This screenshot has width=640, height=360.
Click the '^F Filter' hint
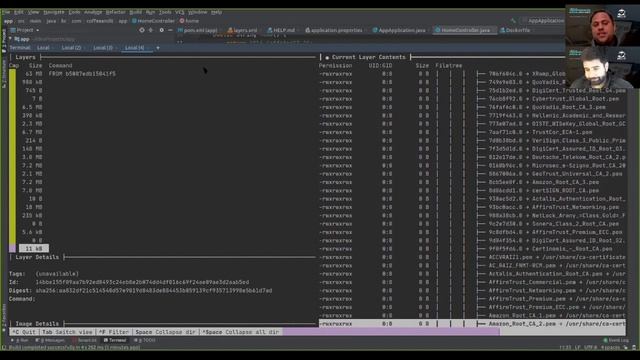click(x=113, y=332)
